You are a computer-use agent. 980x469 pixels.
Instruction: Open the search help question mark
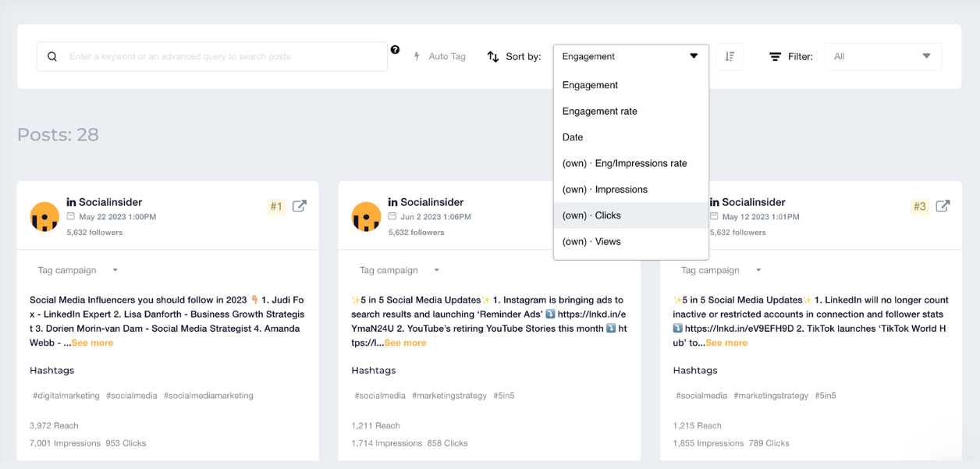click(x=395, y=50)
